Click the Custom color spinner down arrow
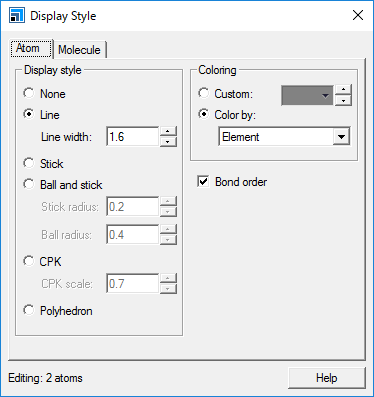 click(343, 100)
